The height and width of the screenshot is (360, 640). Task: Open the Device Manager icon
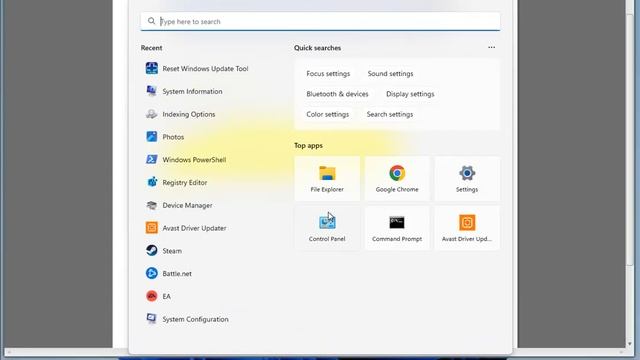151,205
